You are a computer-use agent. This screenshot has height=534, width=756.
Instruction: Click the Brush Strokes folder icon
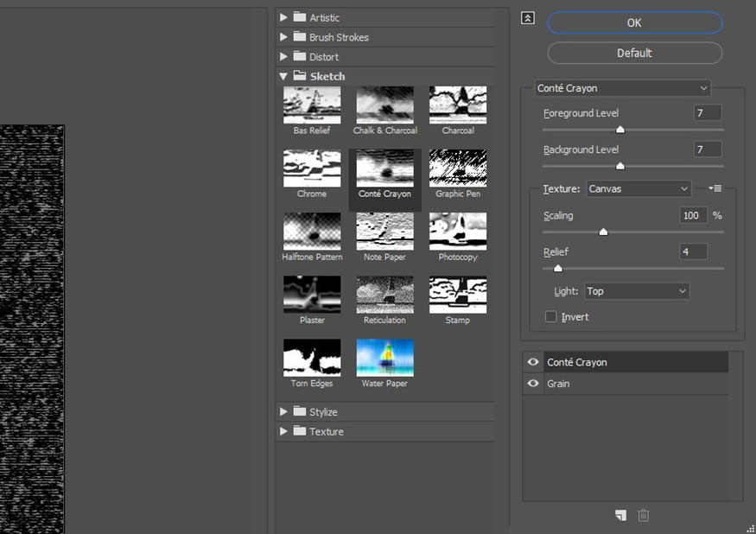(x=300, y=36)
